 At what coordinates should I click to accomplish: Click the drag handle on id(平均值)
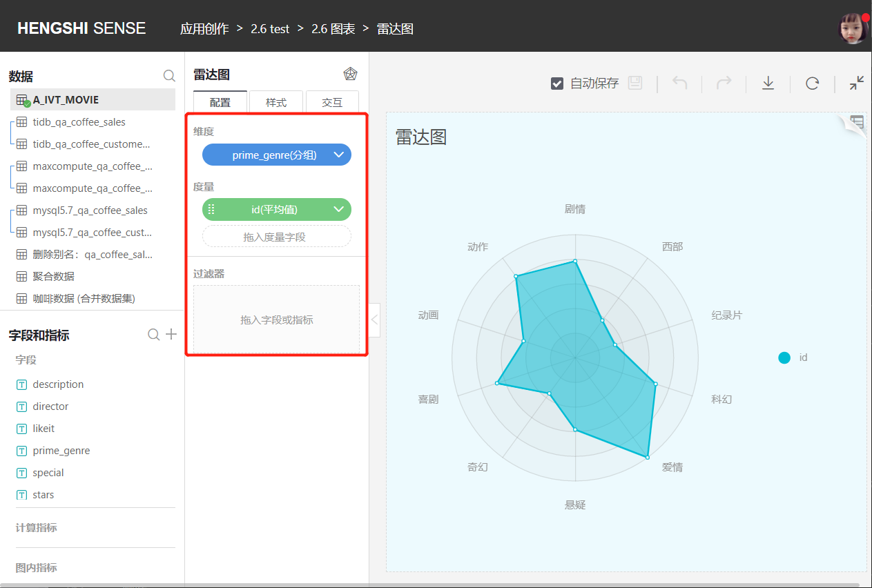click(212, 209)
